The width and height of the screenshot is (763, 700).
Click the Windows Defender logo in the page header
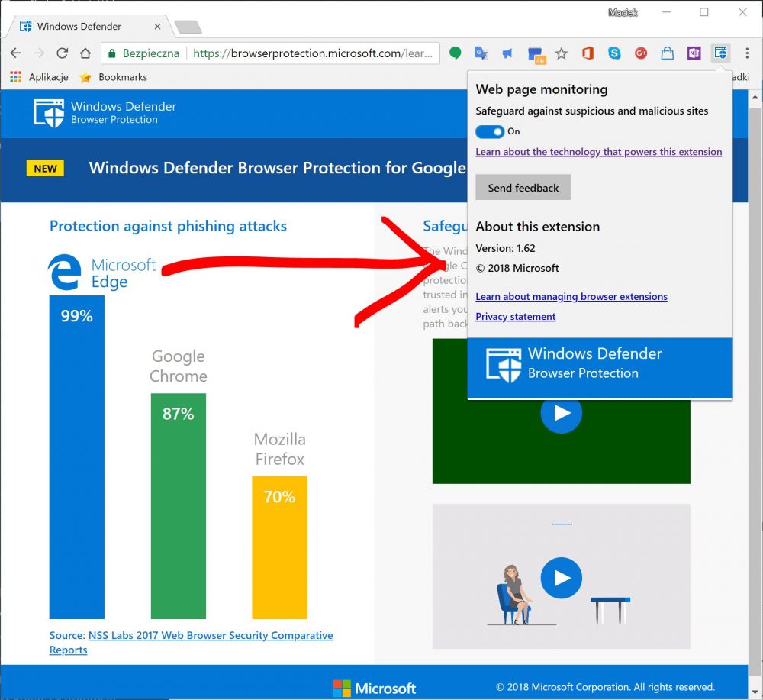pyautogui.click(x=105, y=113)
